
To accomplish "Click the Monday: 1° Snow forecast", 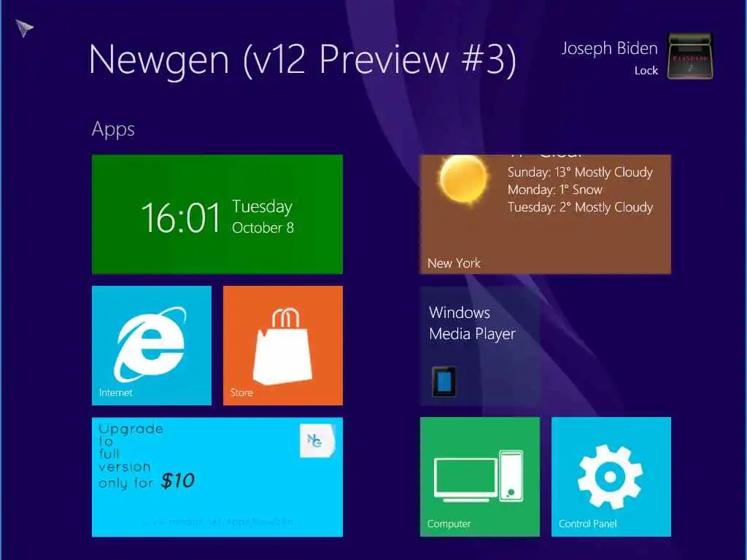I will tap(555, 190).
